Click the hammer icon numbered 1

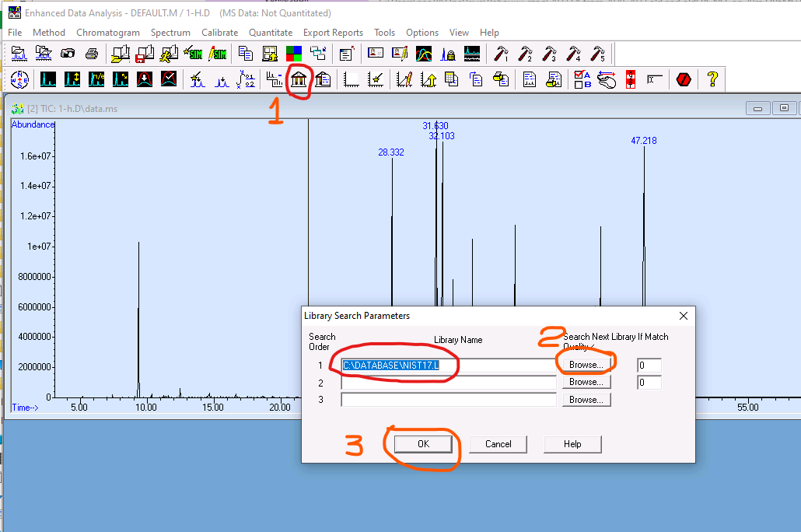point(502,54)
